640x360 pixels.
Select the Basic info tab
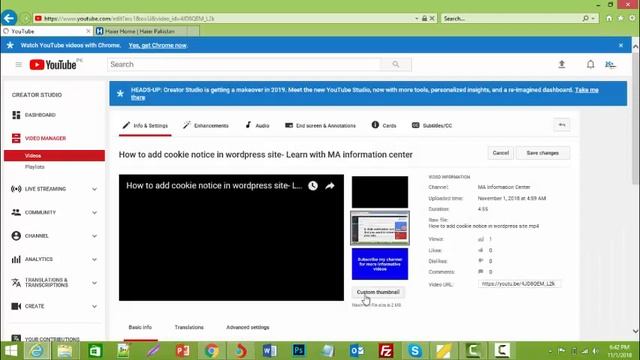(x=140, y=327)
